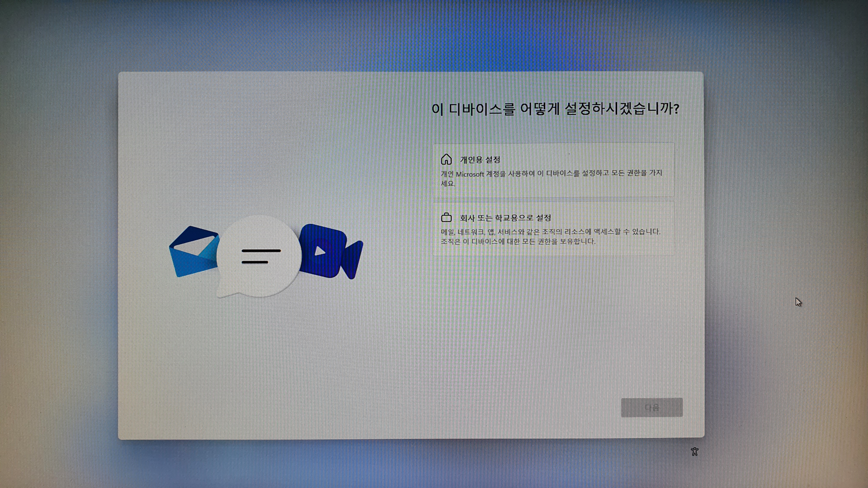Select the 개인용 설정 option card
868x488 pixels.
(554, 170)
